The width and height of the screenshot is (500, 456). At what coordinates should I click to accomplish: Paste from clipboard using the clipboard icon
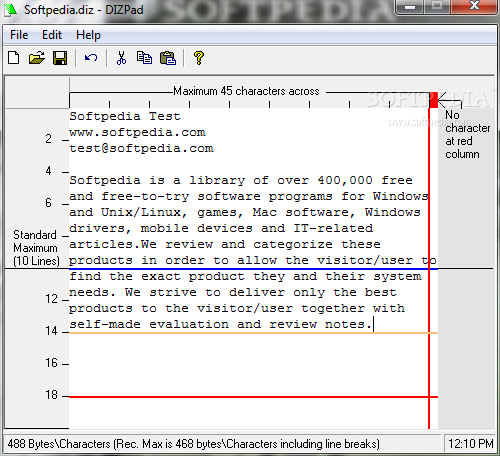pos(168,58)
